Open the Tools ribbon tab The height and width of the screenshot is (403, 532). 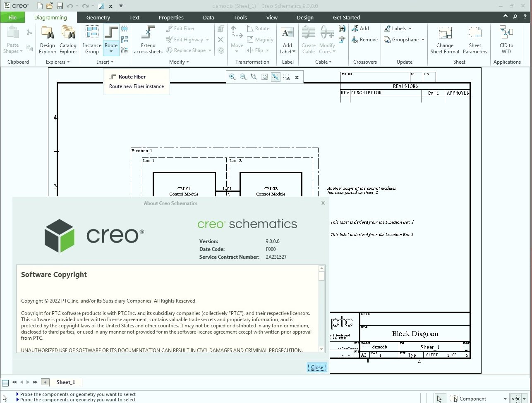point(240,17)
